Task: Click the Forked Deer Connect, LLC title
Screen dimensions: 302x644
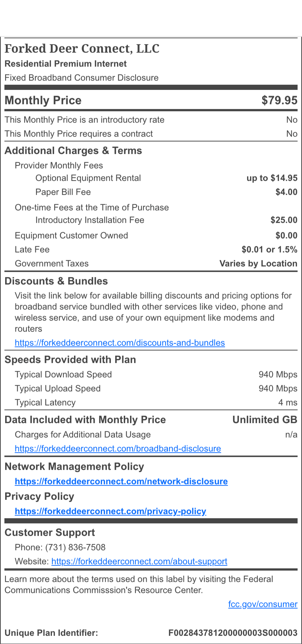Action: [x=82, y=49]
